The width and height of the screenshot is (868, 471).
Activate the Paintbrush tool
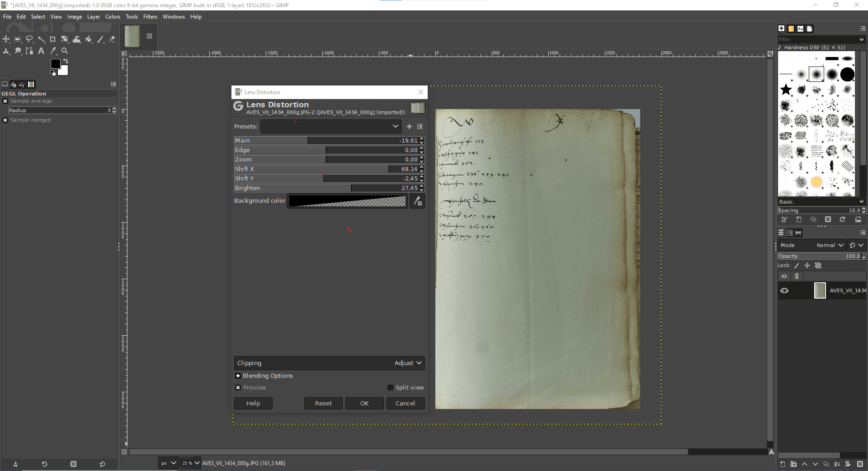tap(100, 39)
